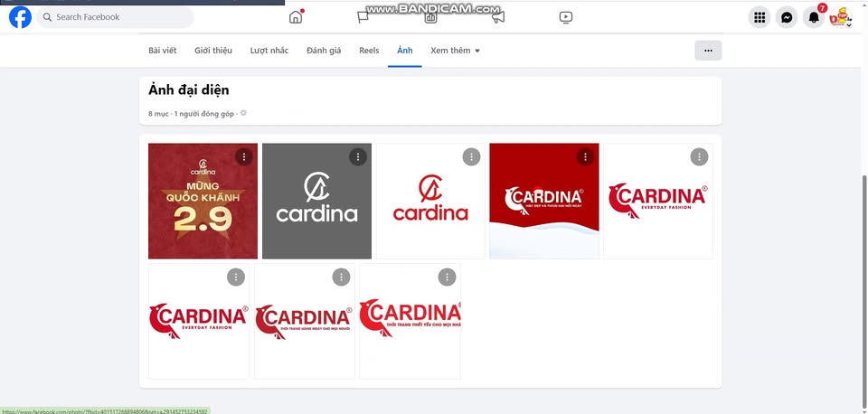Open the page's three-dot more menu
Viewport: 868px width, 414px height.
click(x=708, y=51)
